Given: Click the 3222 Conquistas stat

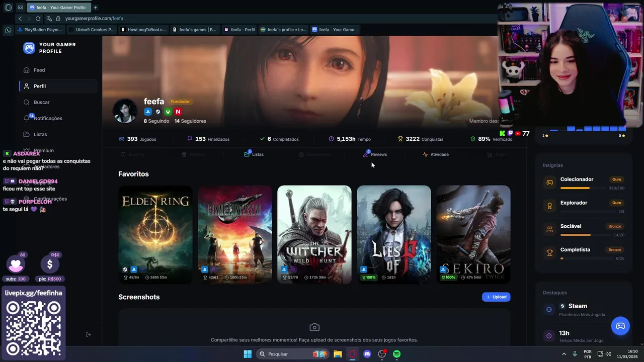Looking at the screenshot, I should coord(421,139).
